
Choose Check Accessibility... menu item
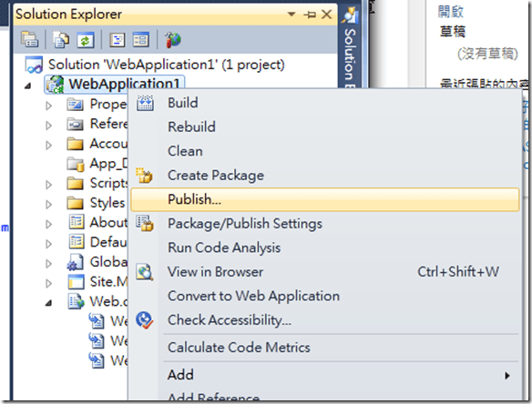[324, 320]
